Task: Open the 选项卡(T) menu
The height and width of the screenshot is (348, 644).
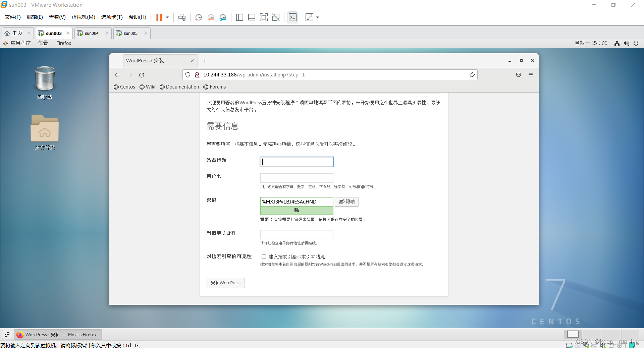Action: tap(112, 17)
